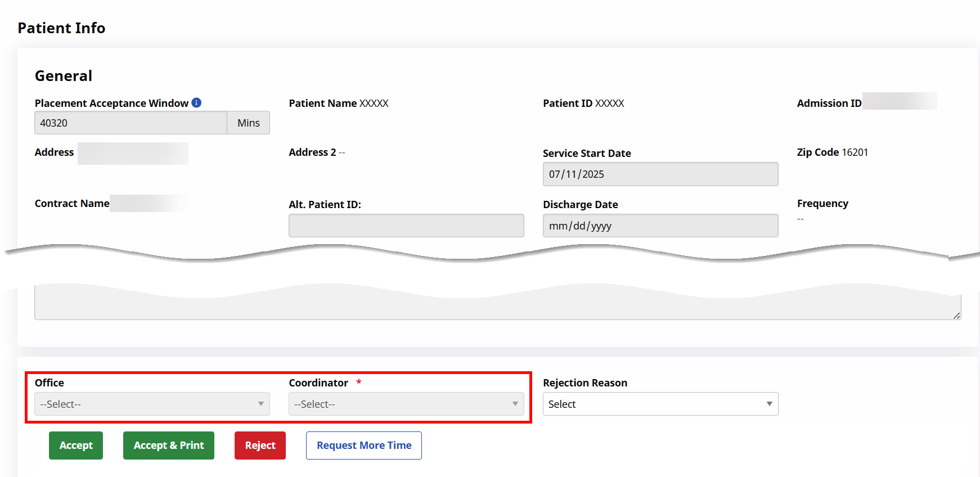The image size is (980, 477).
Task: Click the Service Start Date field
Action: click(660, 174)
